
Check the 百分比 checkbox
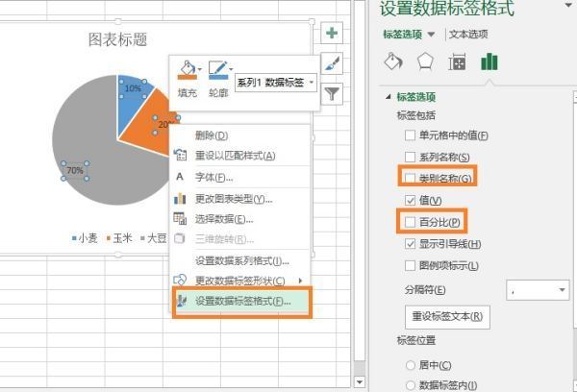(410, 222)
